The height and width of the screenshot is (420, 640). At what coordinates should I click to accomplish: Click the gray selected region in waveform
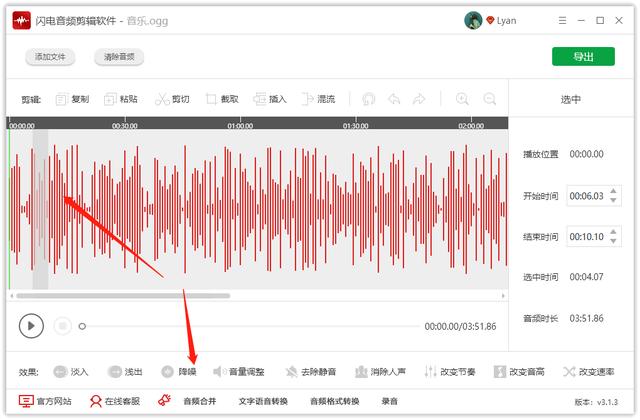pyautogui.click(x=40, y=209)
